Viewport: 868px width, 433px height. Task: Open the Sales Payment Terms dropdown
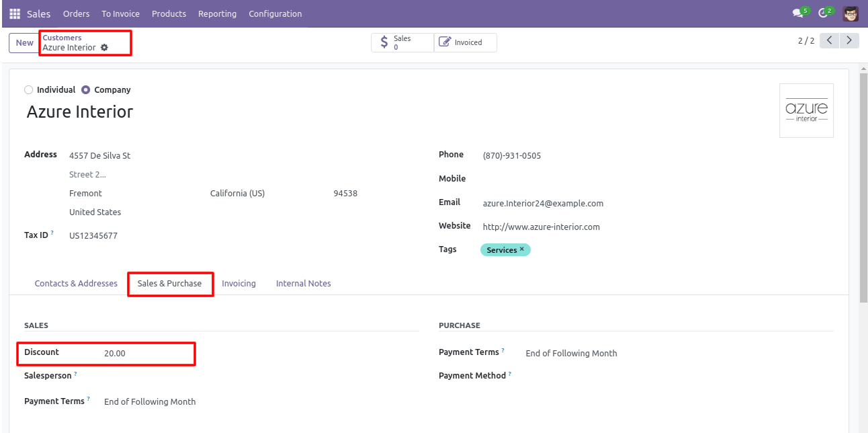click(x=261, y=402)
